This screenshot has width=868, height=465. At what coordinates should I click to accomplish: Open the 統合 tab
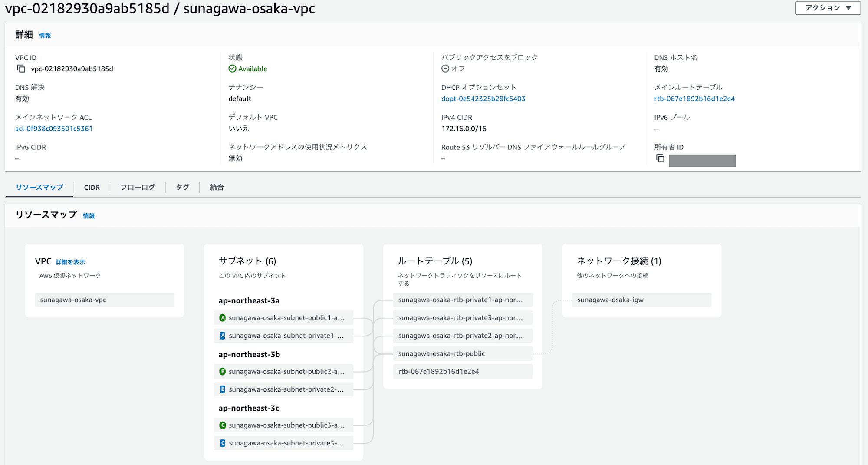217,187
